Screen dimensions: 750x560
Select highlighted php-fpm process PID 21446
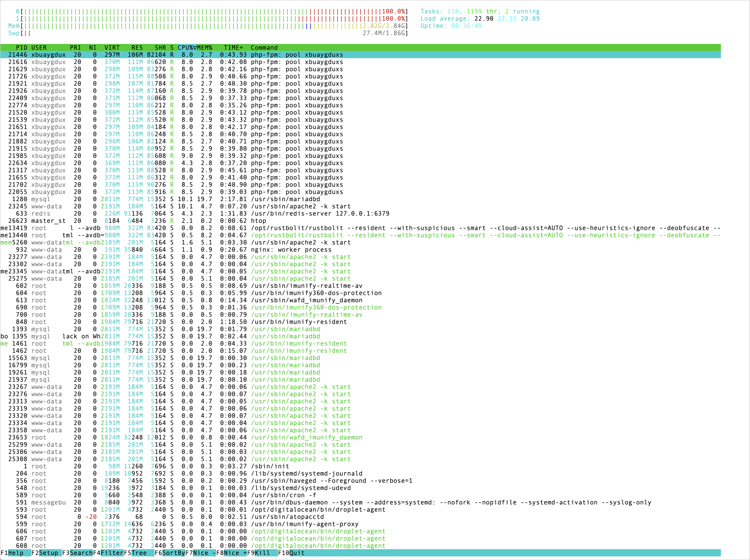(360, 54)
